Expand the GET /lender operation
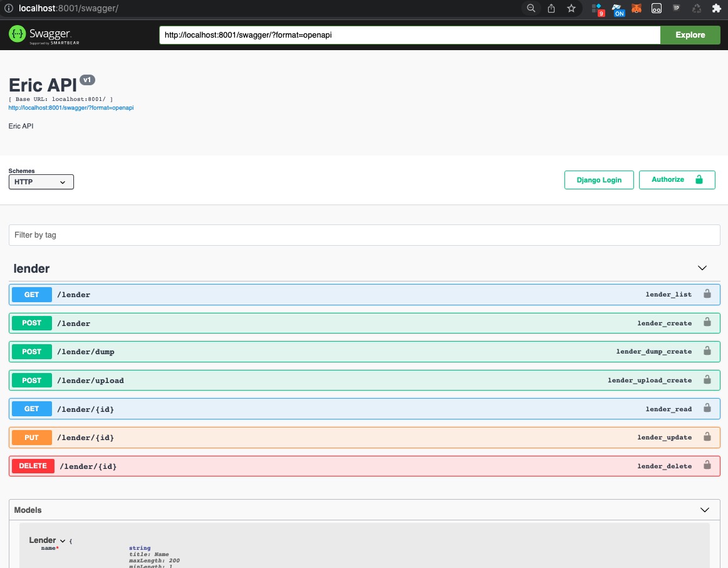 coord(365,295)
